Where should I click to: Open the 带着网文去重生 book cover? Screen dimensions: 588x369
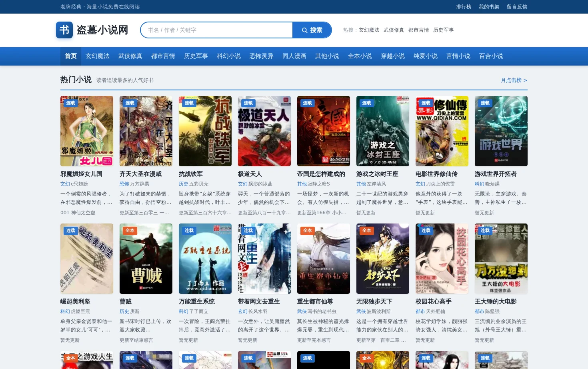264,259
